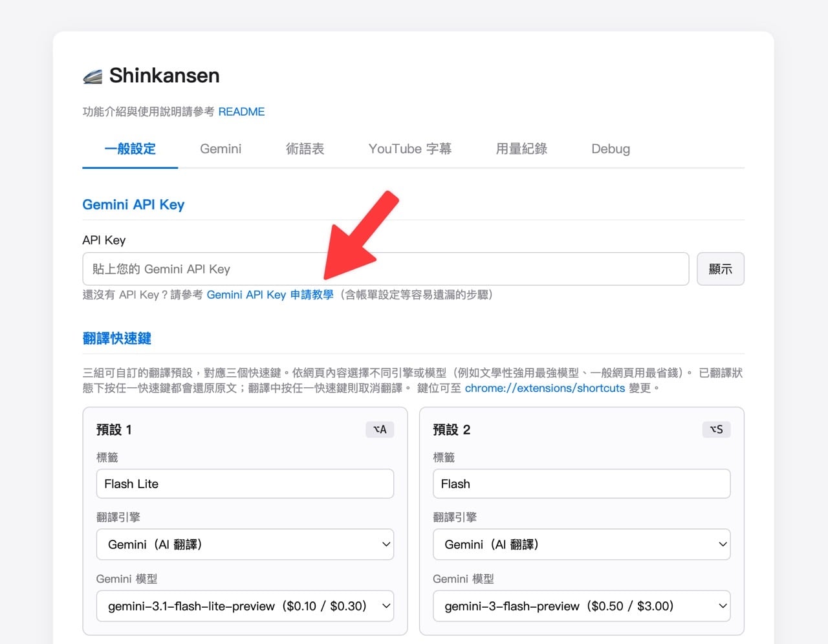Switch to the Gemini tab

pyautogui.click(x=221, y=149)
